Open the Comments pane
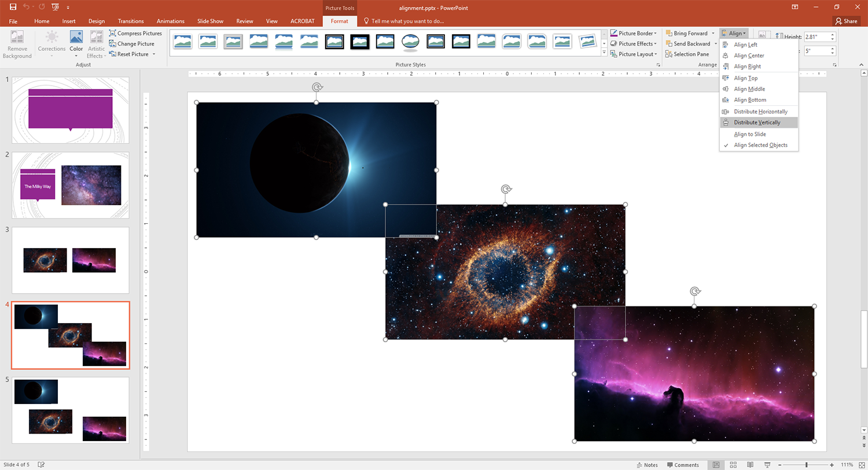868x470 pixels. pos(683,465)
